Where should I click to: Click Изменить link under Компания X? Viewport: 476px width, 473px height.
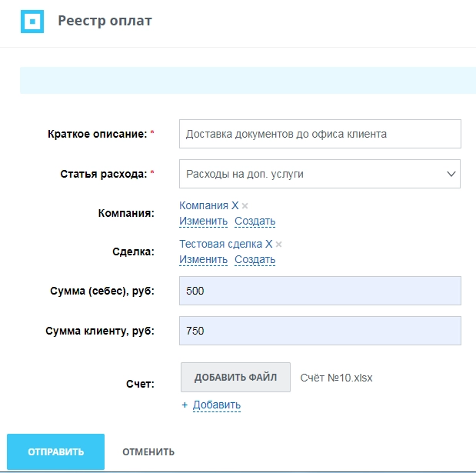point(203,222)
